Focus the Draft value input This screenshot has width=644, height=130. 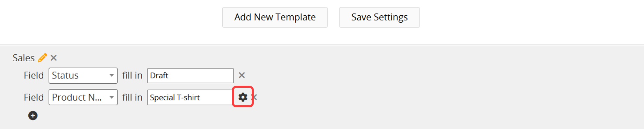point(190,76)
